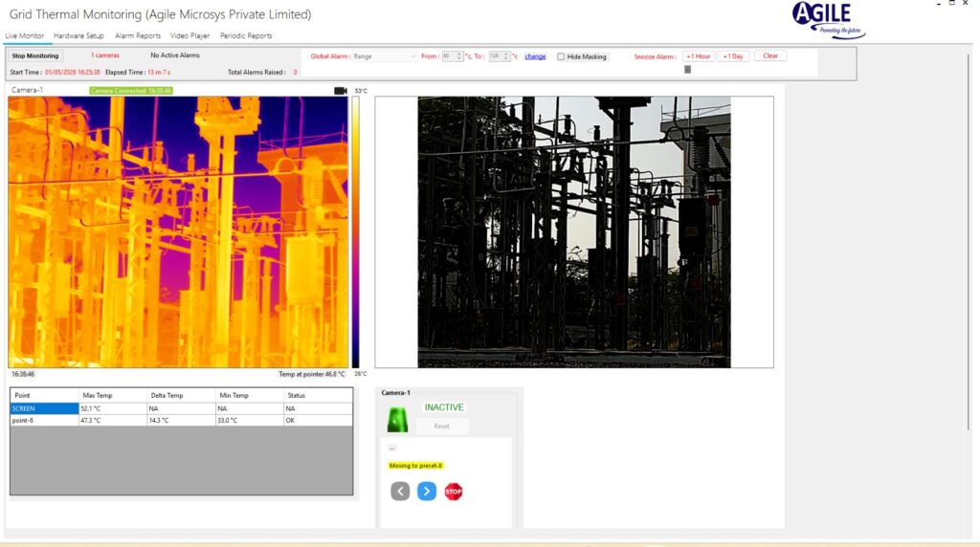980x547 pixels.
Task: Open the Alarm Reports tab
Action: coord(138,35)
